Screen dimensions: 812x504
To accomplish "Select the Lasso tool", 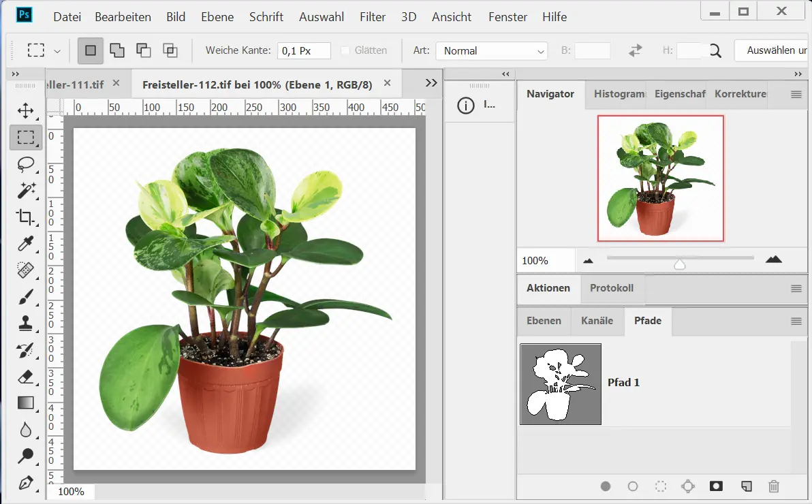I will pos(26,164).
